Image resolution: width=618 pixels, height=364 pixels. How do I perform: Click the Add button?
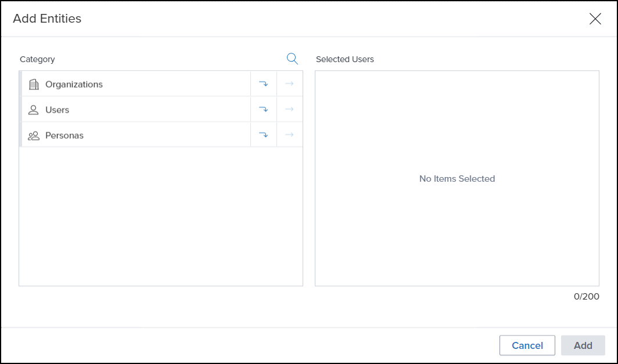pos(583,345)
